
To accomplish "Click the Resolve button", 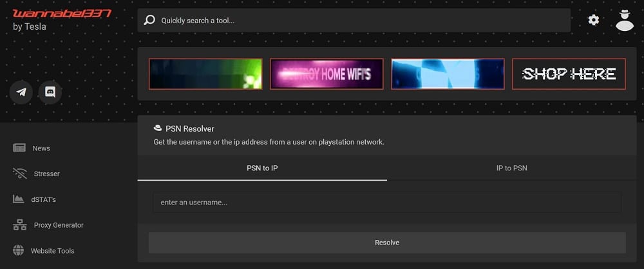I will click(x=387, y=243).
